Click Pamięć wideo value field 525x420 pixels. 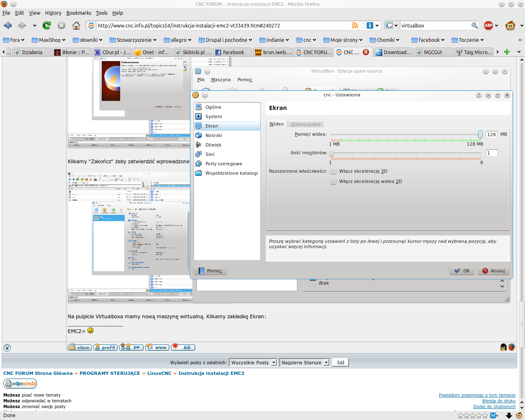[491, 134]
